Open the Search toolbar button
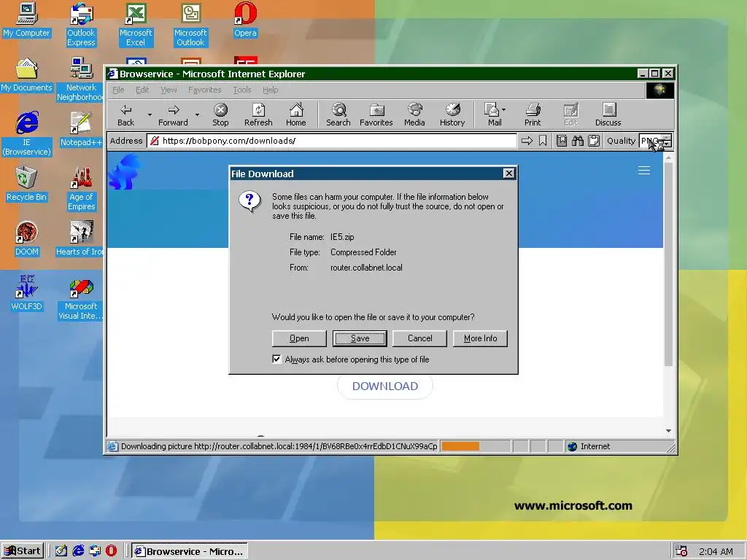747x560 pixels. click(x=338, y=114)
